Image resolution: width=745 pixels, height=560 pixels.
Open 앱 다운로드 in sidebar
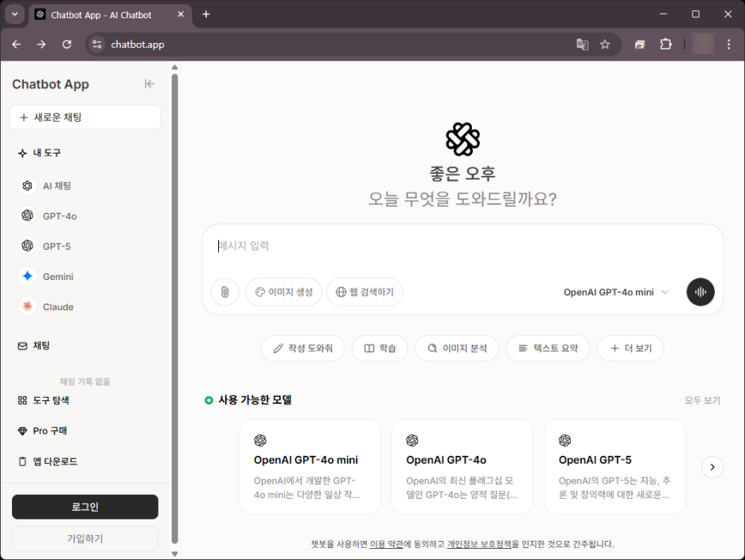(48, 461)
